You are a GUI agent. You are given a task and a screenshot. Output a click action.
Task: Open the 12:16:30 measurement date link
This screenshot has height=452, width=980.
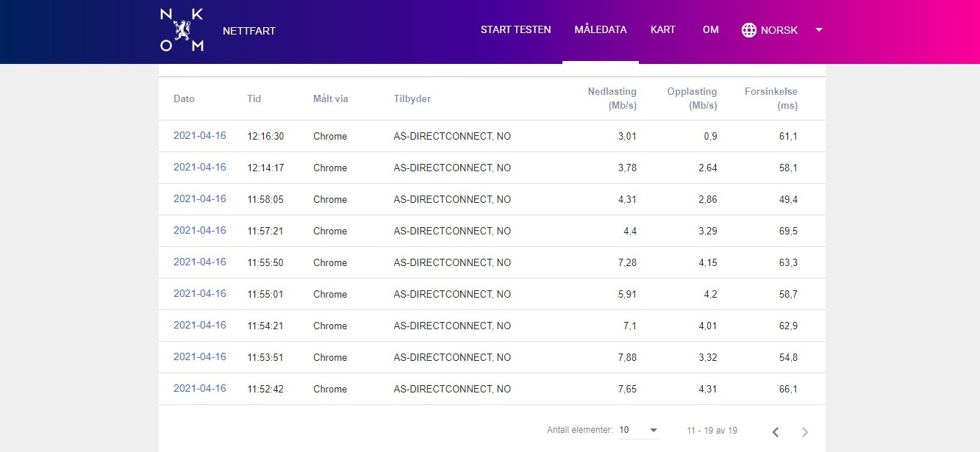coord(200,136)
